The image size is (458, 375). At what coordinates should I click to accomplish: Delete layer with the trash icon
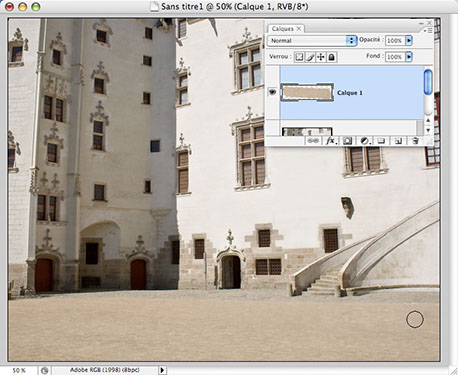tap(415, 141)
